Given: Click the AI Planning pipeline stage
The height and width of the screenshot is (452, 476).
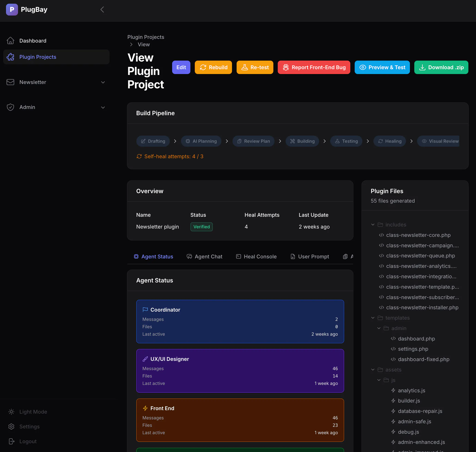Looking at the screenshot, I should pyautogui.click(x=201, y=141).
